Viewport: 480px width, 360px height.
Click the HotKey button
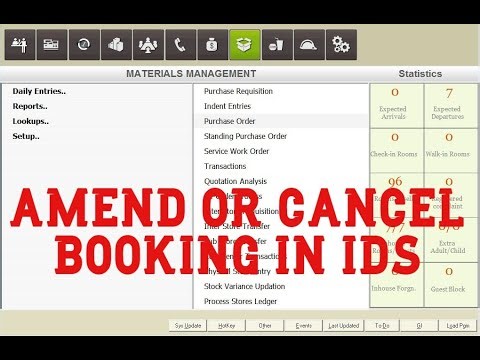[226, 326]
